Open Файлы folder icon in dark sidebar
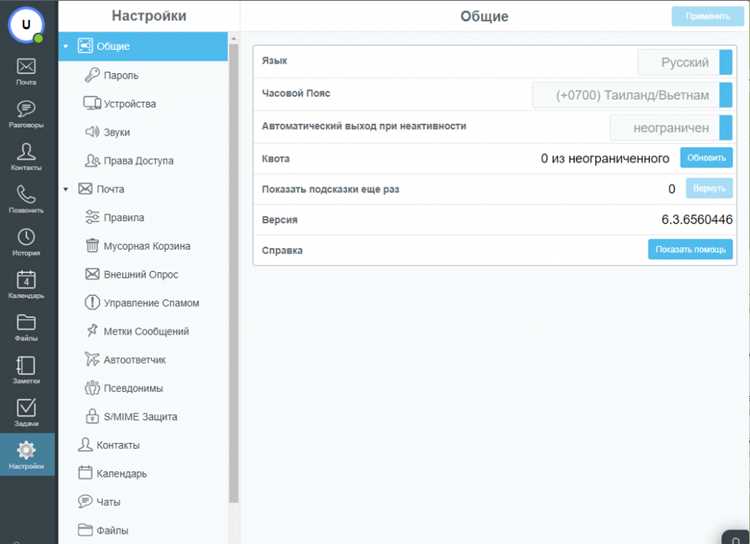This screenshot has width=750, height=544. (26, 322)
